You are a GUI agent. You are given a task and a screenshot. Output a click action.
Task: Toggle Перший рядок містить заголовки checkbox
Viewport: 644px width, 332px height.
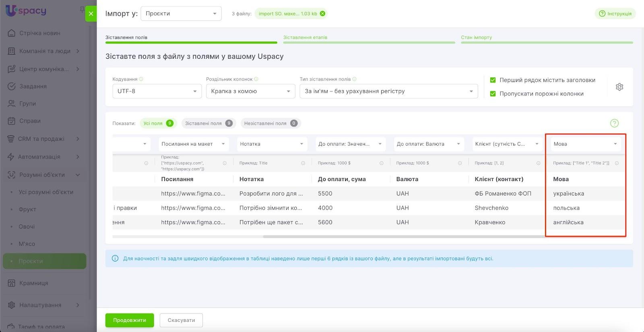[493, 80]
